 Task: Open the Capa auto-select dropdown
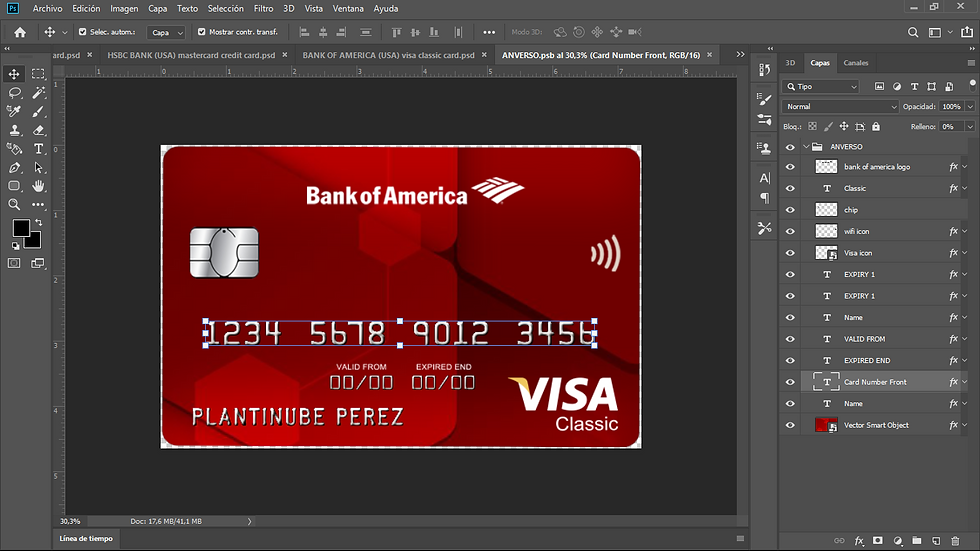(x=166, y=32)
